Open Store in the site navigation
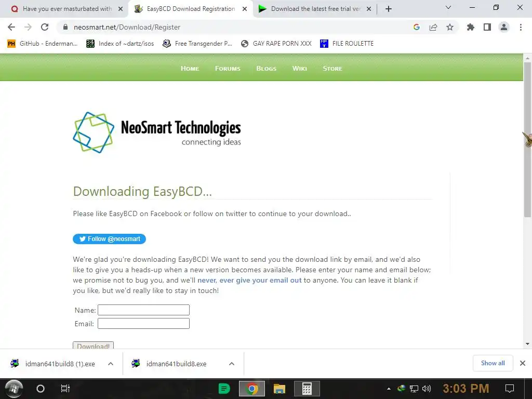Screen dimensions: 532x399 (332, 68)
